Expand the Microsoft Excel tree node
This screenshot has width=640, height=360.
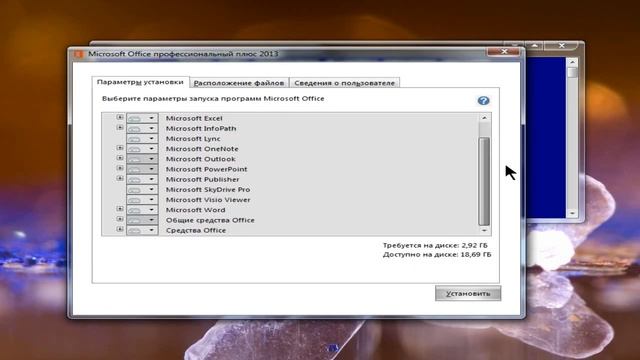[x=120, y=117]
